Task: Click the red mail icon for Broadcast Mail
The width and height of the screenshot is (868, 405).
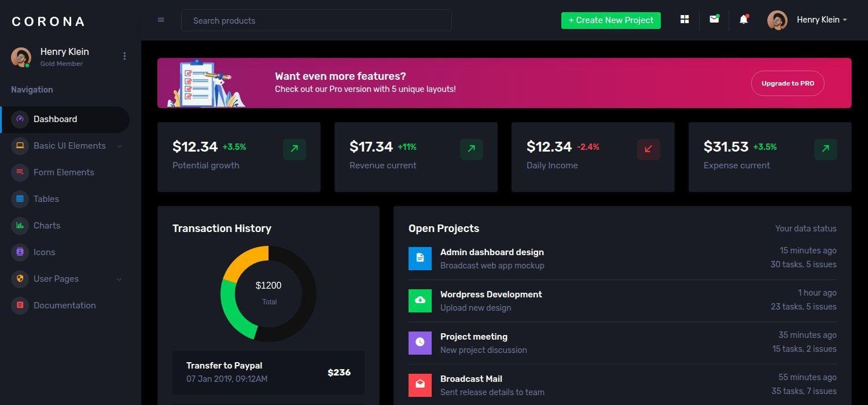Action: point(420,385)
